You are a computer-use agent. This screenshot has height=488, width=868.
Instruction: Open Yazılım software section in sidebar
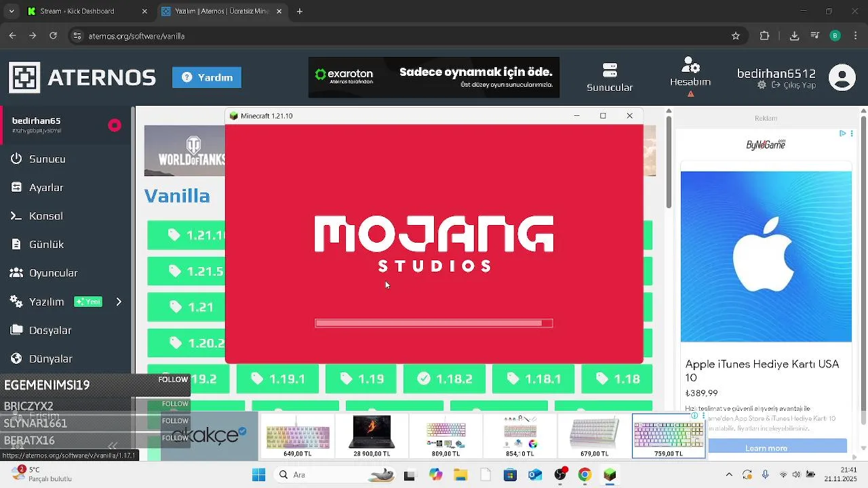point(46,302)
